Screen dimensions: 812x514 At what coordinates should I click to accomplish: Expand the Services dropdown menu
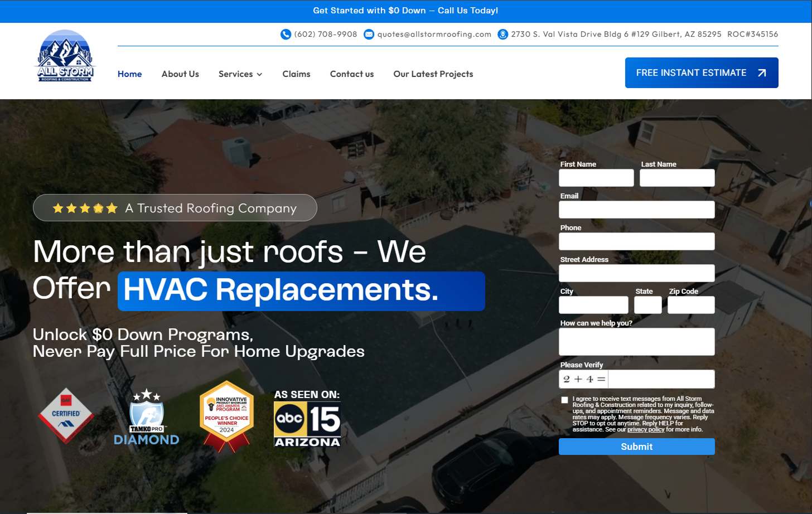240,74
